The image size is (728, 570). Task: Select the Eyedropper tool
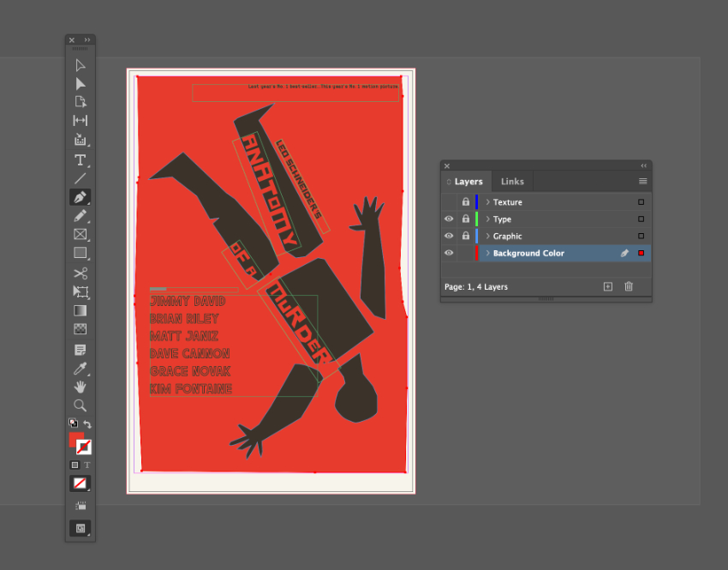[x=80, y=369]
